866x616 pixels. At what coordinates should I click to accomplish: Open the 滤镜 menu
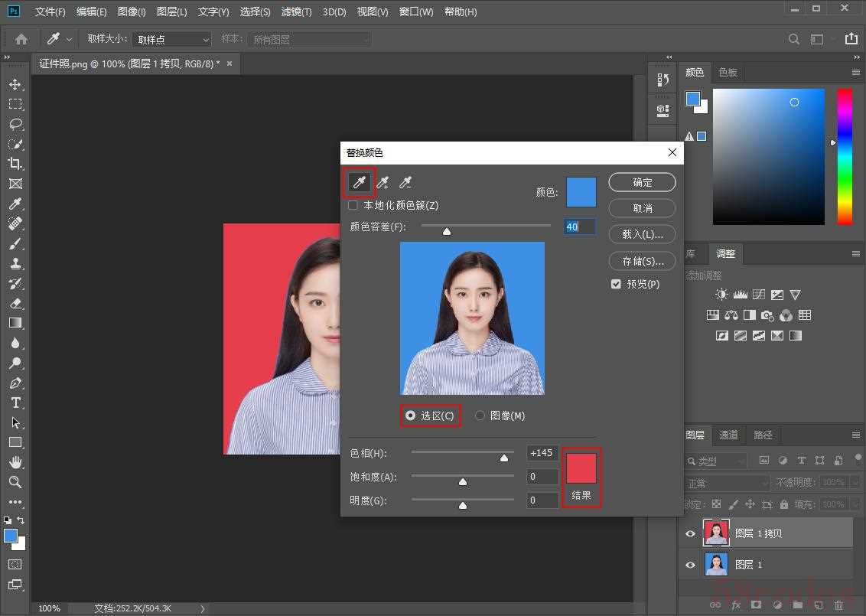pyautogui.click(x=296, y=12)
